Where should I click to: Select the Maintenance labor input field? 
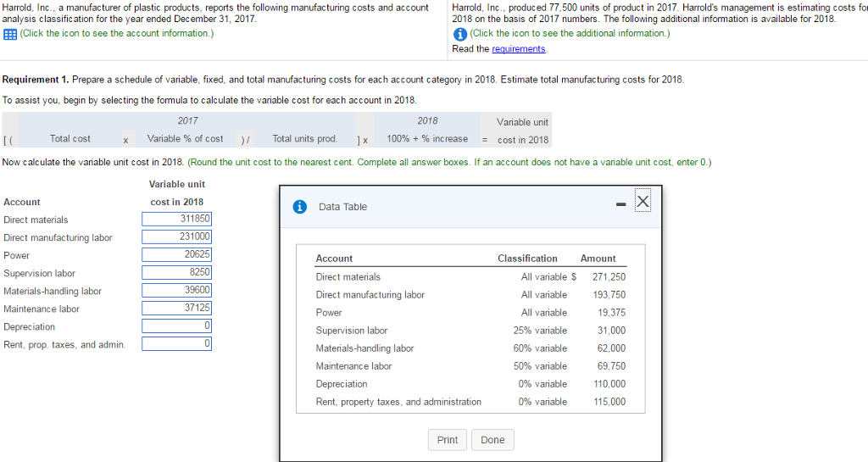176,308
